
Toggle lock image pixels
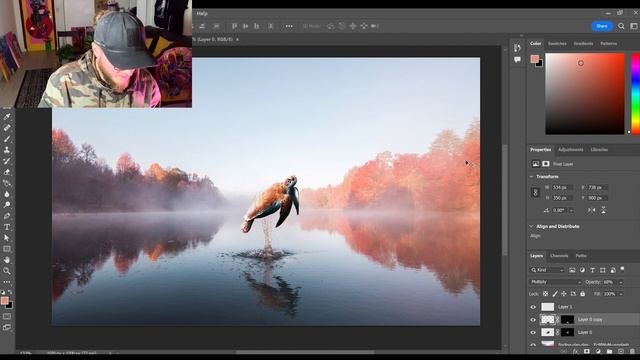555,294
